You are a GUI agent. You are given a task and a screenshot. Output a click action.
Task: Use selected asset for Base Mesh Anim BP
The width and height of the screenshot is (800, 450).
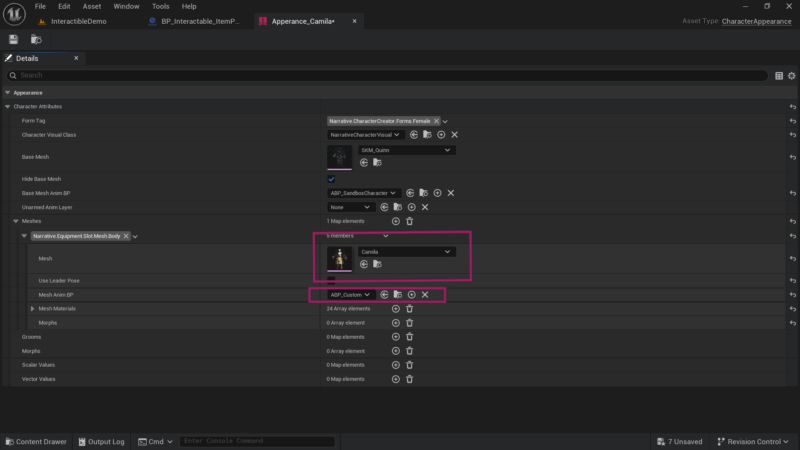point(410,193)
